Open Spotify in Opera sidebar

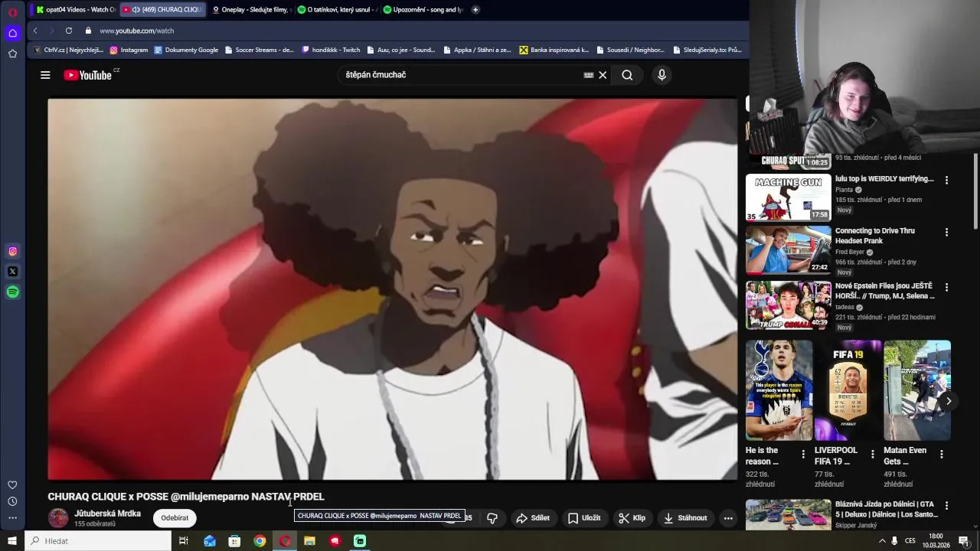12,292
